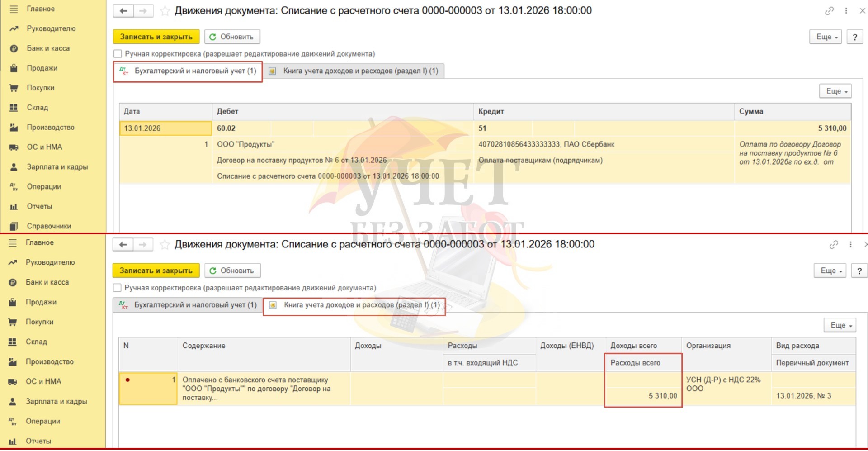Viewport: 868px width, 451px height.
Task: Switch to Книга учета доходов tab in upper window
Action: (355, 71)
